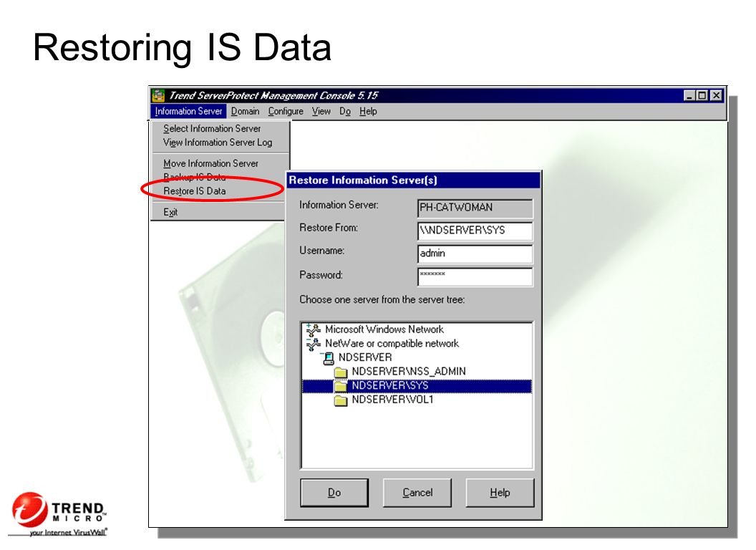This screenshot has width=756, height=550.
Task: Select NDSERVER\NSS_ADMIN volume label
Action: (409, 372)
